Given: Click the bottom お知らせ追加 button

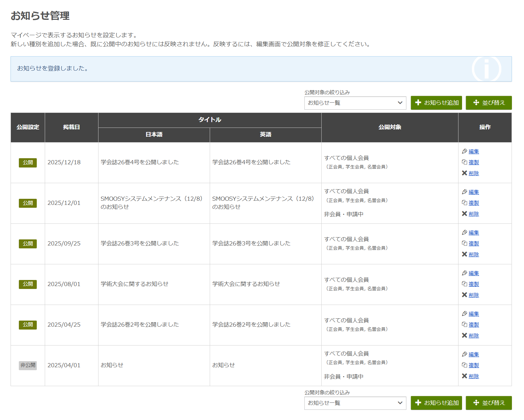Looking at the screenshot, I should pos(436,403).
